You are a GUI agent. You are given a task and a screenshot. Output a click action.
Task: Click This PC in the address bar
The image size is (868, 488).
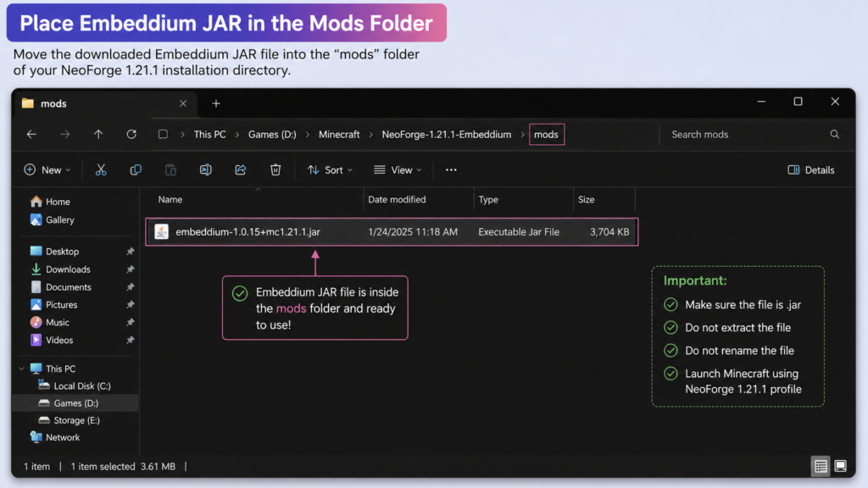pyautogui.click(x=210, y=135)
